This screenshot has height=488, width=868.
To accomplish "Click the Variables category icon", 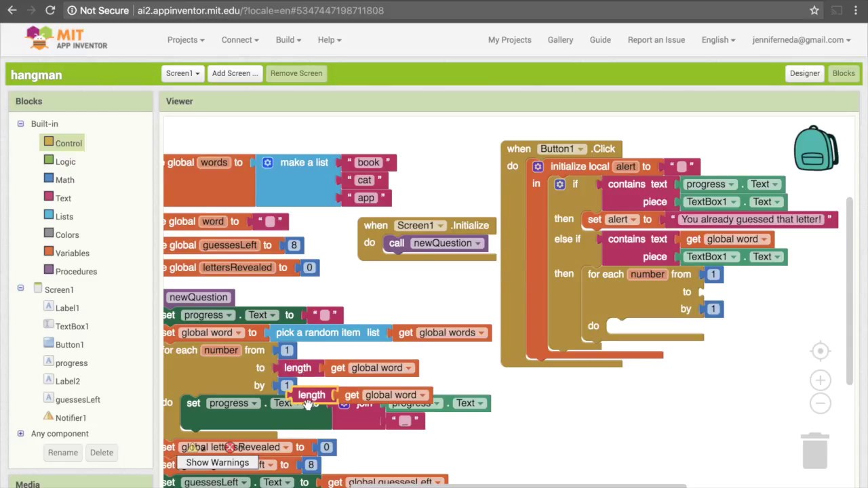I will click(48, 251).
